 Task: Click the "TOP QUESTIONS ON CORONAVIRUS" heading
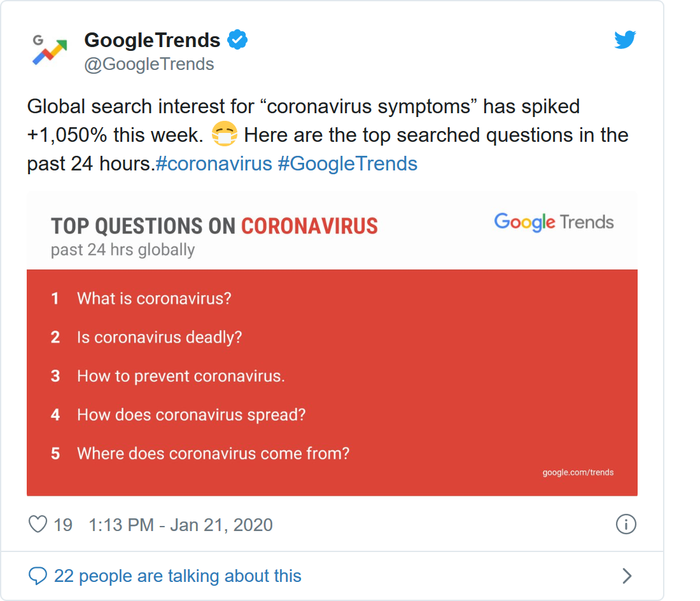214,226
